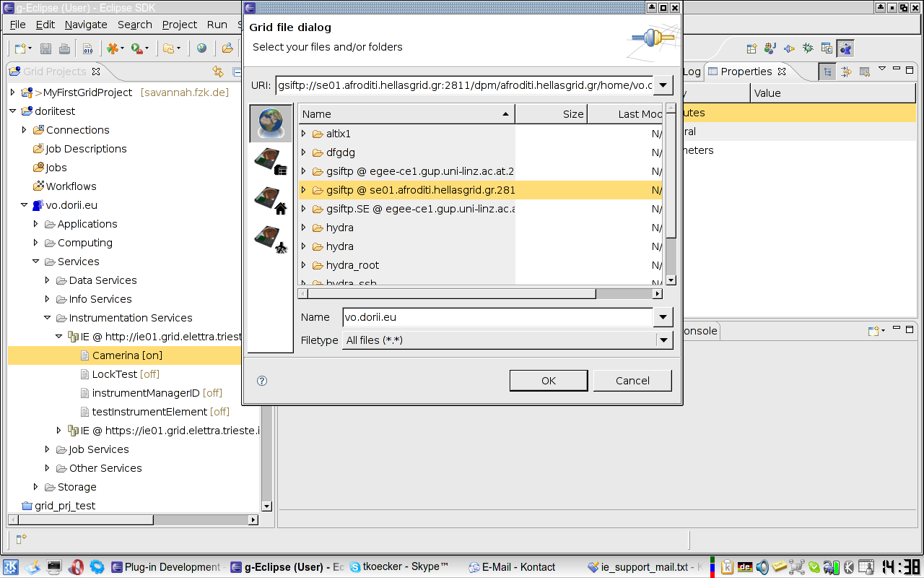Image resolution: width=924 pixels, height=578 pixels.
Task: Click the orange asterisk debug toolbar icon
Action: click(x=113, y=48)
